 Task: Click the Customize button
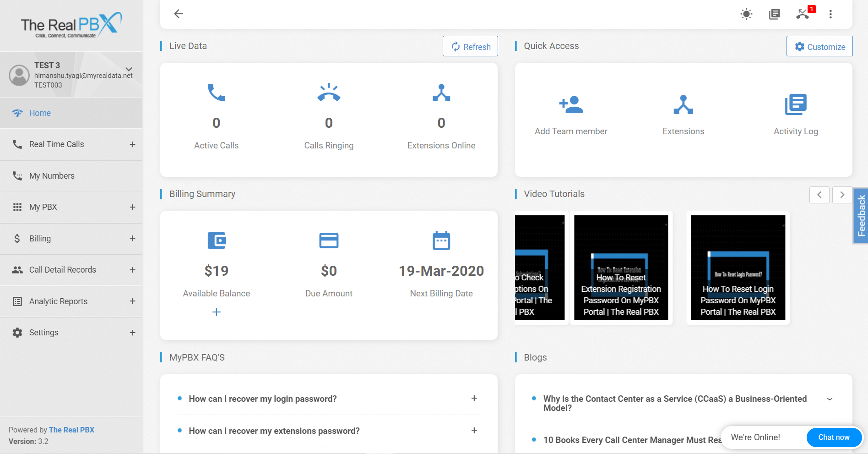(819, 46)
